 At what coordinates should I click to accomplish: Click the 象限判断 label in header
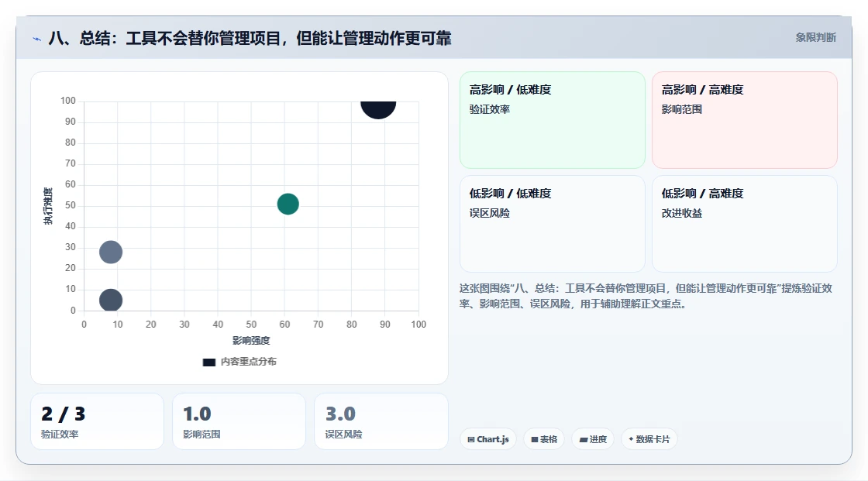(x=815, y=38)
